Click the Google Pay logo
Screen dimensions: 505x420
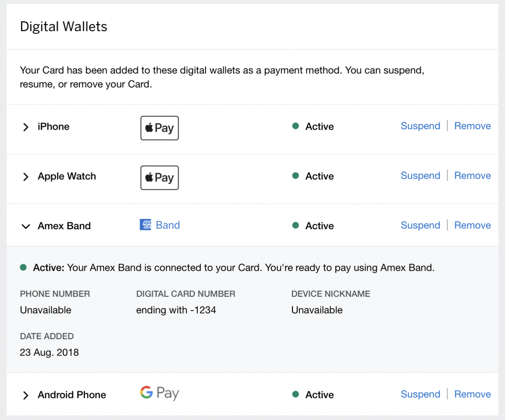(x=159, y=393)
